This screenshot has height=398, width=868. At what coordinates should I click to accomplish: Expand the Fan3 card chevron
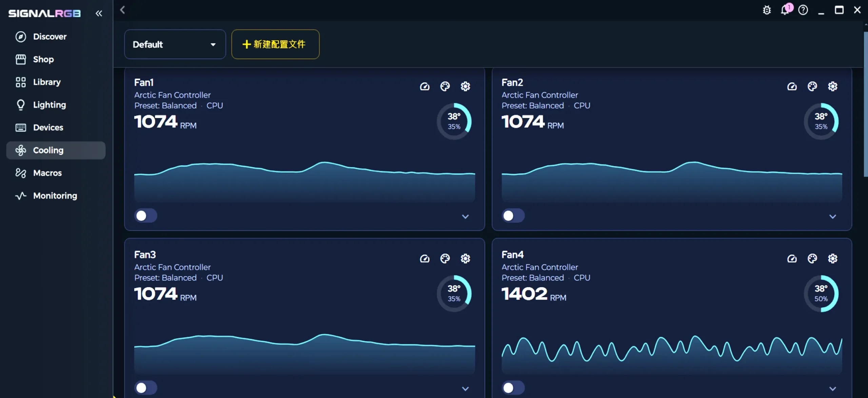465,389
